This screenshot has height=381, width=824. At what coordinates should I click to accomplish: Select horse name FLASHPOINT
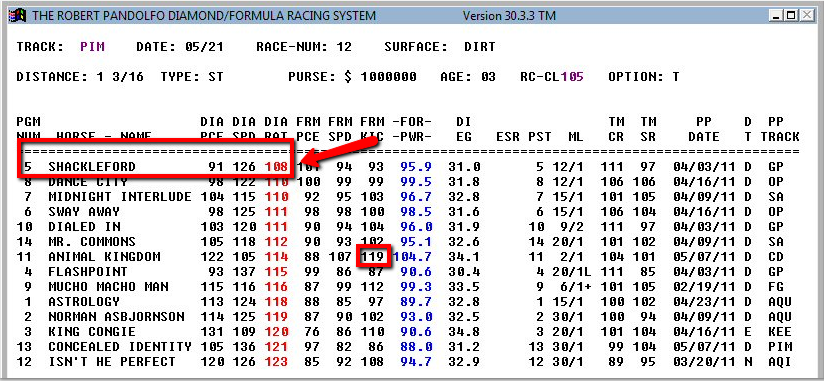[x=88, y=272]
